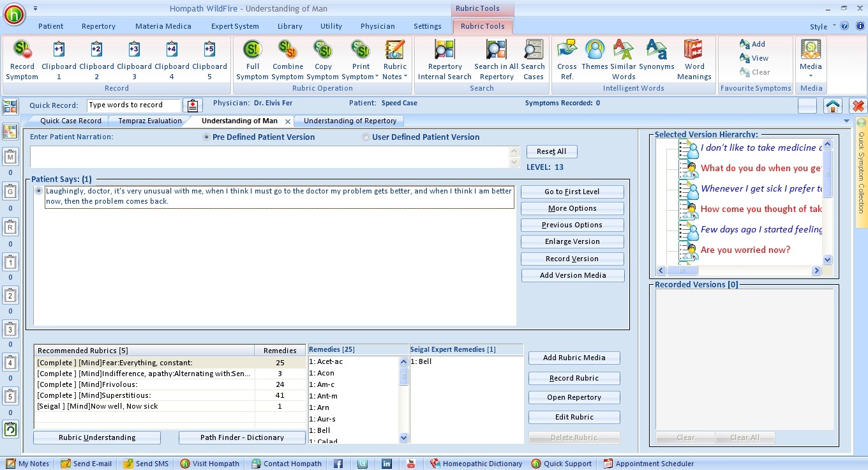
Task: Click the Remedies list vertical scrollbar
Action: 403,399
